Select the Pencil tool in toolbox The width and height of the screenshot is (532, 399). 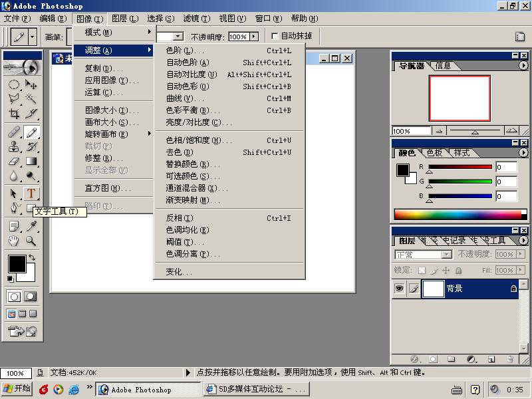point(31,132)
